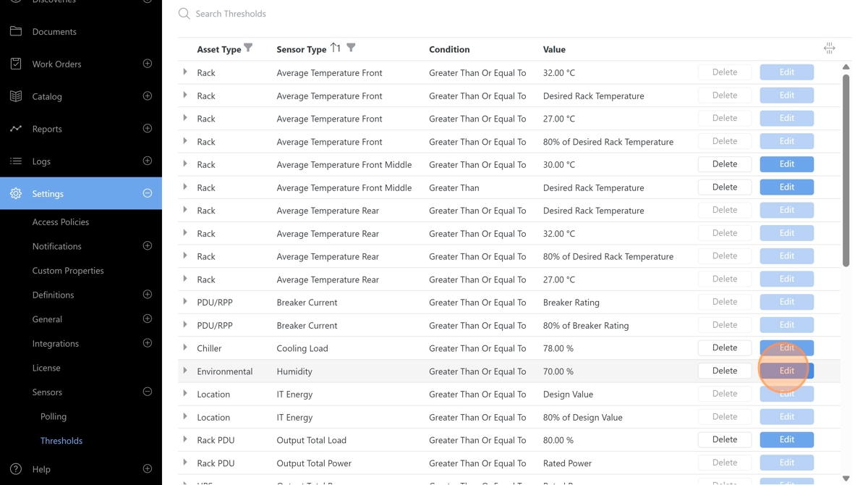The image size is (868, 485).
Task: Click the Asset Type filter icon
Action: [248, 48]
